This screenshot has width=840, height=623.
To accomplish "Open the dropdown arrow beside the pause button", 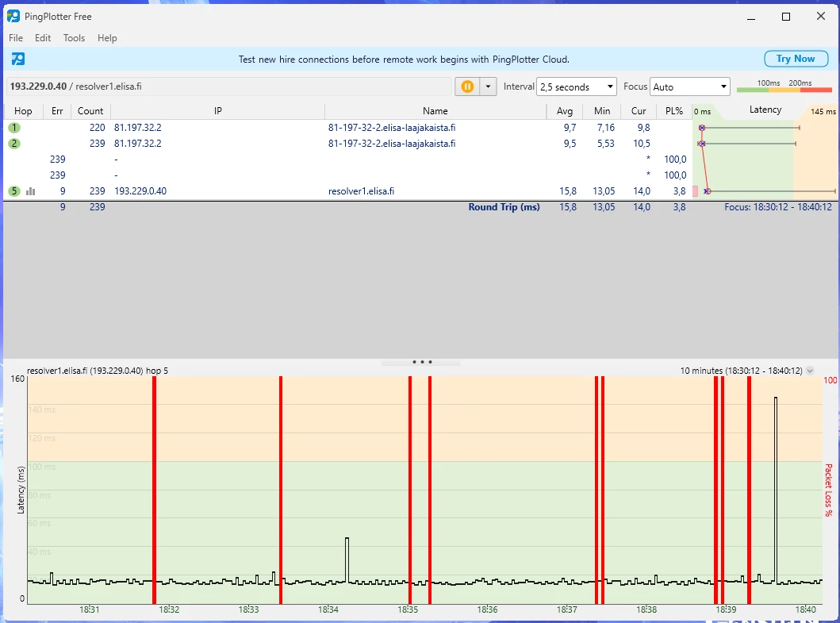I will pos(488,87).
